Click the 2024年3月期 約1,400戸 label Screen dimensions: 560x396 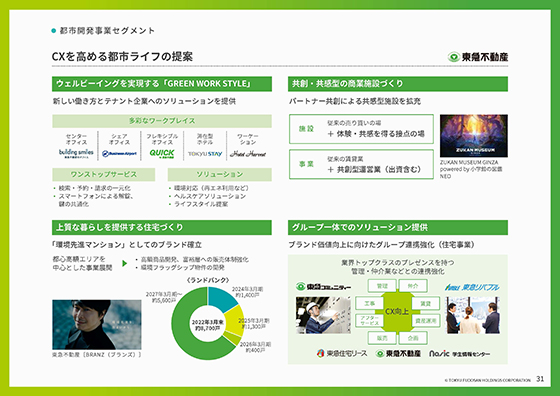pos(247,292)
